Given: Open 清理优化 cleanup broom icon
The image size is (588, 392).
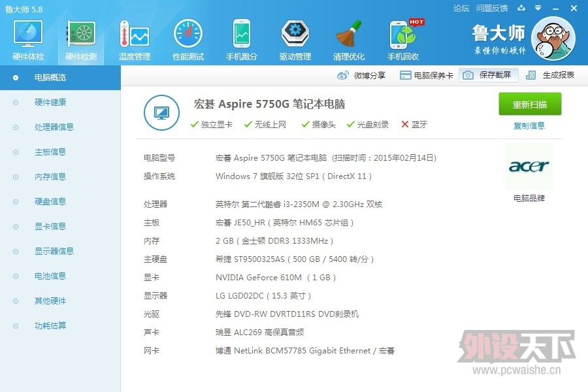Looking at the screenshot, I should pos(349,34).
